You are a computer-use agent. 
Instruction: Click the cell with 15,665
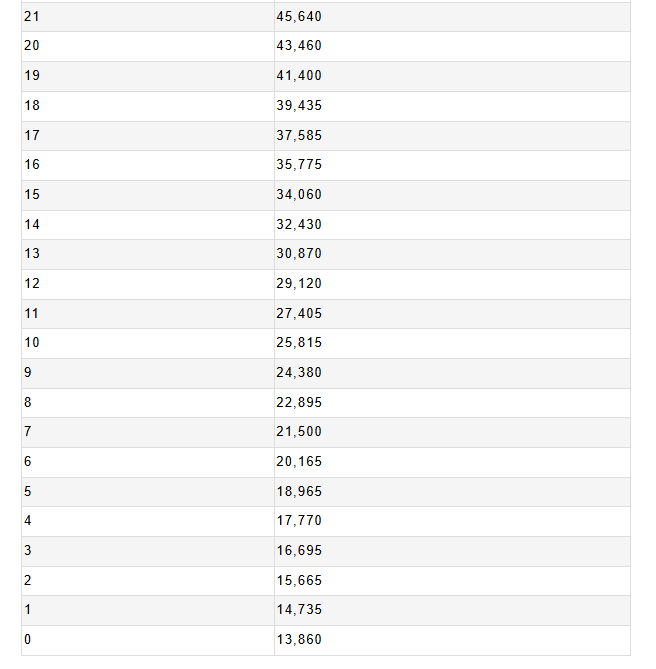pyautogui.click(x=299, y=581)
